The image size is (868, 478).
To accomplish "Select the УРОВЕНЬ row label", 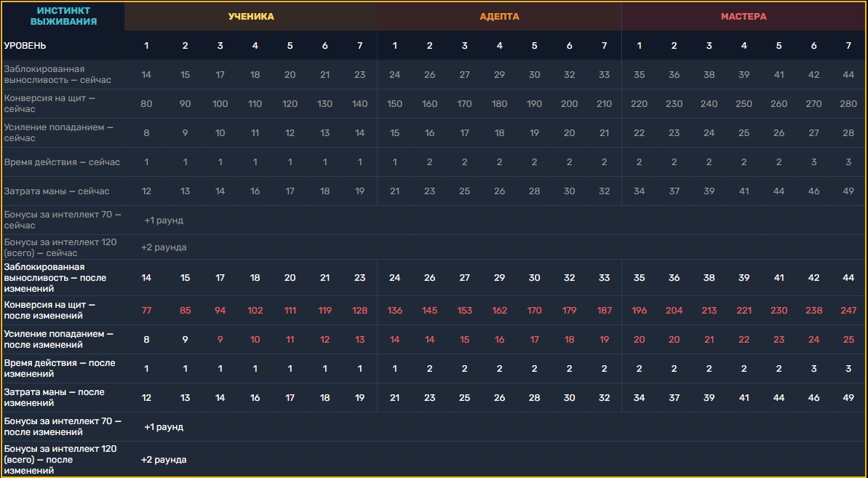I will pos(25,46).
